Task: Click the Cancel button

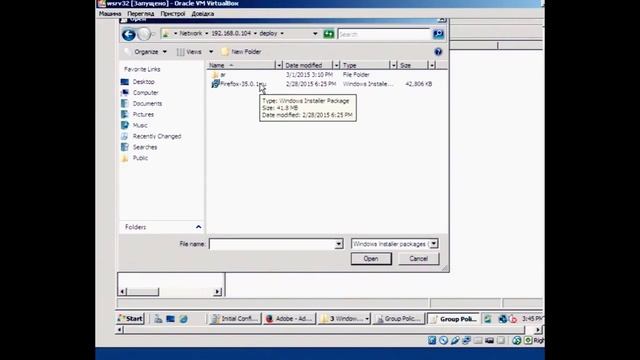Action: (x=418, y=259)
